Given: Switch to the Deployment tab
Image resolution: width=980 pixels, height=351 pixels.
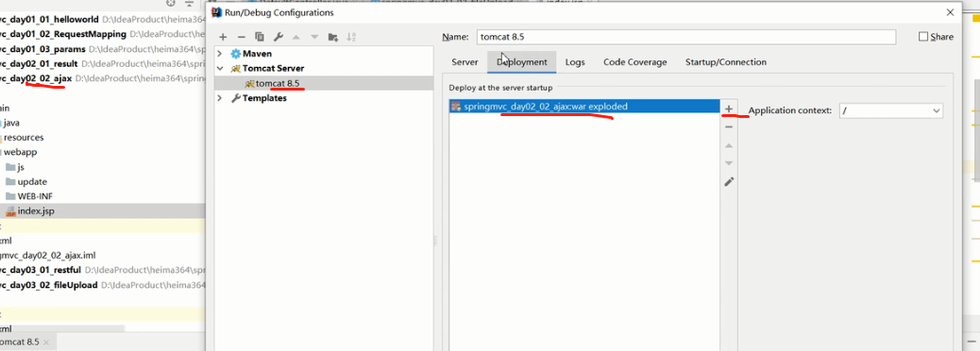Looking at the screenshot, I should [x=522, y=62].
